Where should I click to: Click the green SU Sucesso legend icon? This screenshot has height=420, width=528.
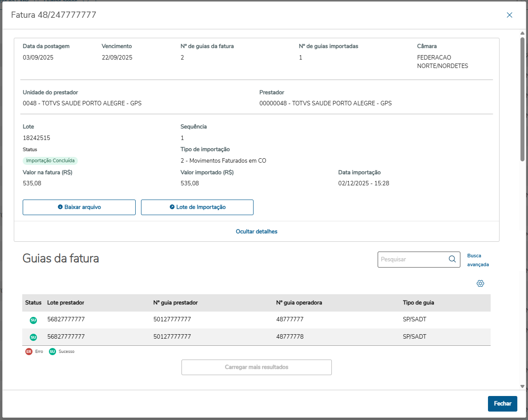click(x=52, y=352)
